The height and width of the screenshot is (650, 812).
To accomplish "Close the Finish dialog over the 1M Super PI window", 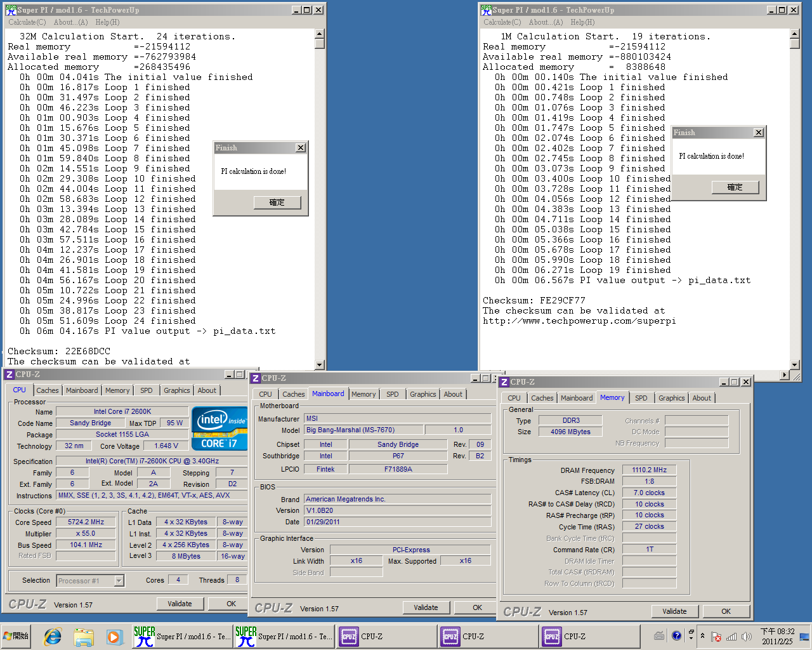I will (759, 133).
